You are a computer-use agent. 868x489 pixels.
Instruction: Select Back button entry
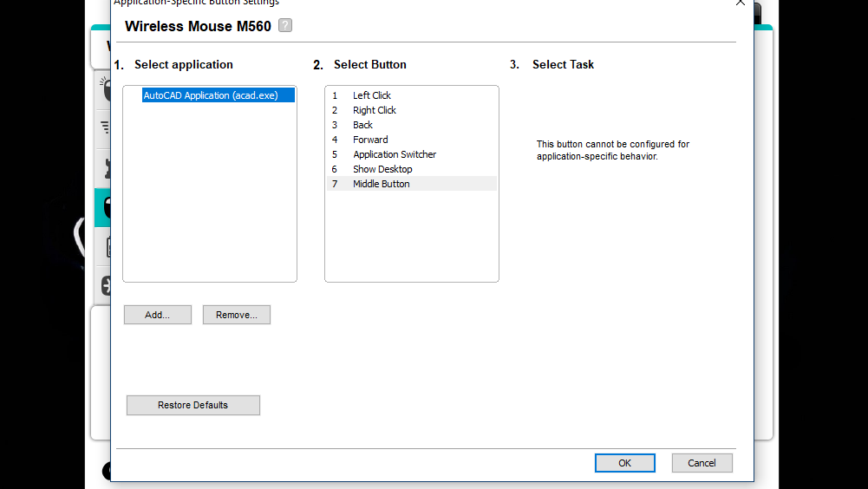tap(412, 125)
